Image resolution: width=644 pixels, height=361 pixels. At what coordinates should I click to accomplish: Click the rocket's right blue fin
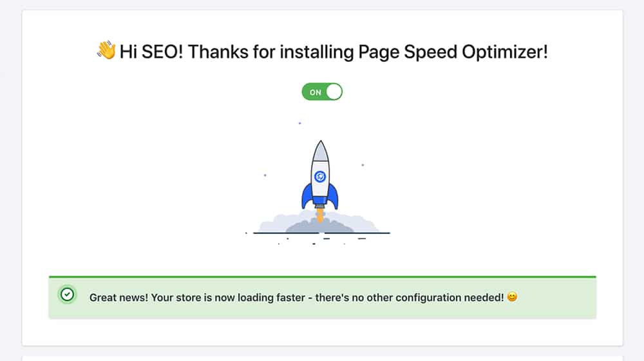333,196
